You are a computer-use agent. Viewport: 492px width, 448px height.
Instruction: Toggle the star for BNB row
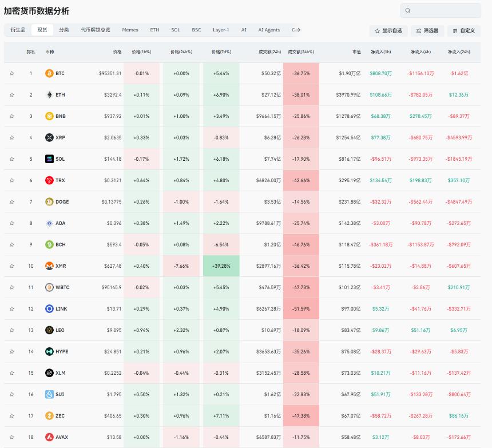pyautogui.click(x=12, y=116)
